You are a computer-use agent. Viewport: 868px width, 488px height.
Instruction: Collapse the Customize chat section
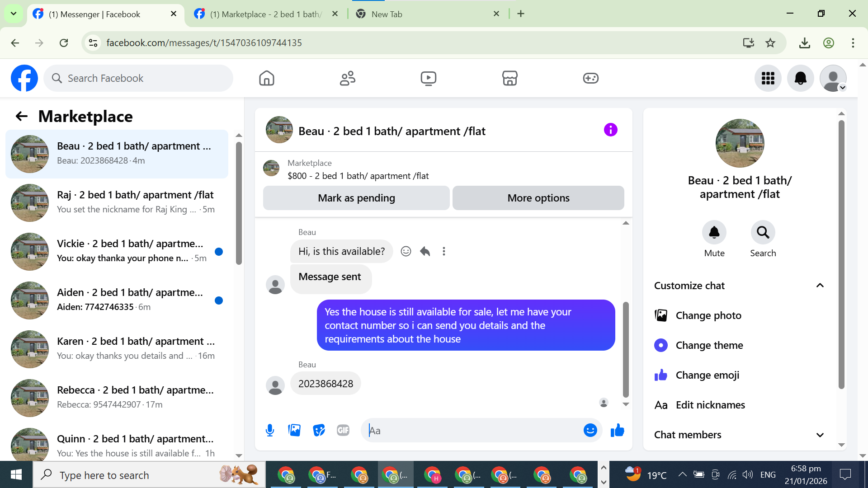pos(820,286)
